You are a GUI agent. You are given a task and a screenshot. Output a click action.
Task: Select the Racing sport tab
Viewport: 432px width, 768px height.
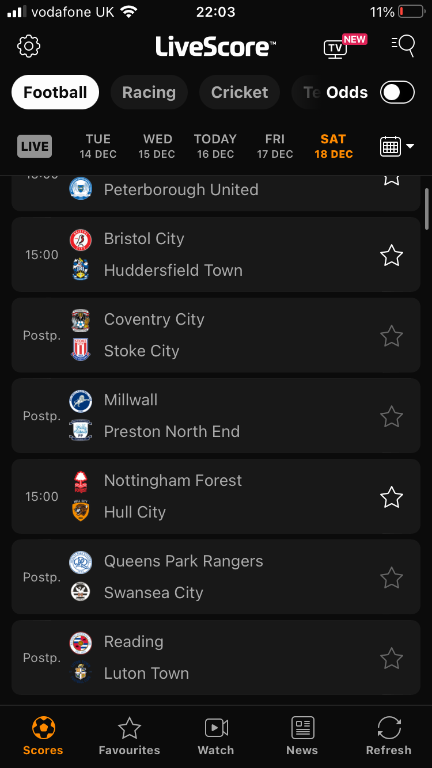pos(149,93)
